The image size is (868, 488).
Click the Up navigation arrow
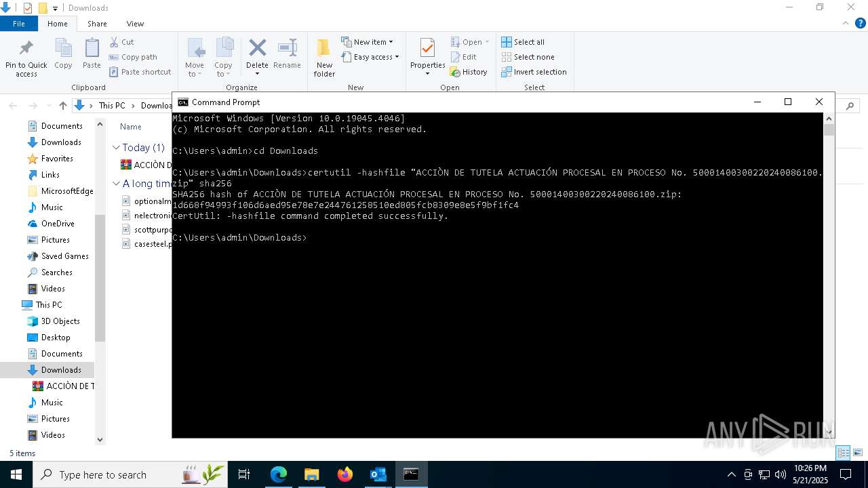click(63, 105)
